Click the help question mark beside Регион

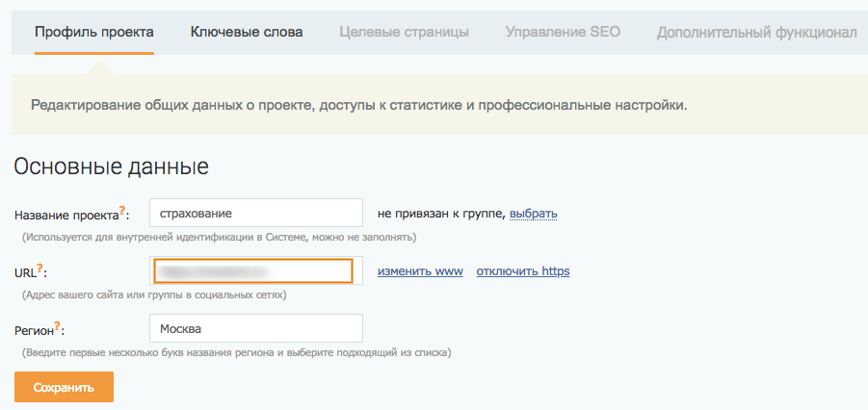pyautogui.click(x=58, y=325)
